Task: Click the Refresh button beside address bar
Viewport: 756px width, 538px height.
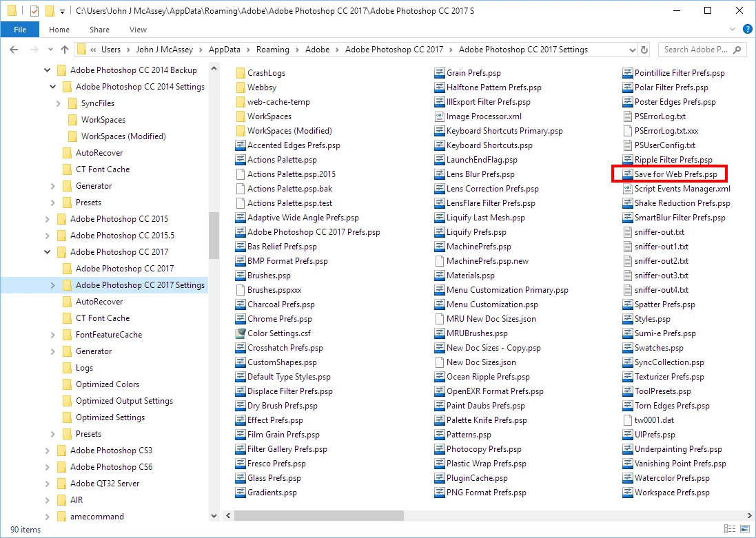Action: 644,50
